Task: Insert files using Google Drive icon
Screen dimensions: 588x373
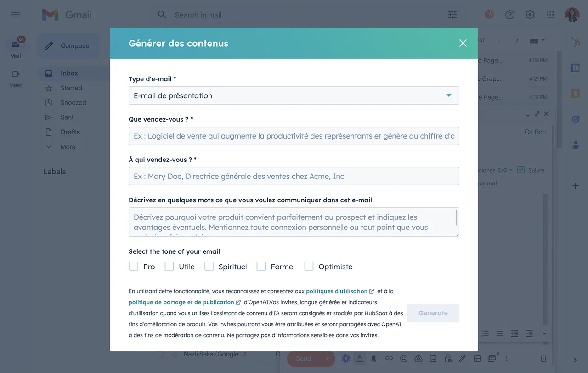Action: [x=418, y=358]
